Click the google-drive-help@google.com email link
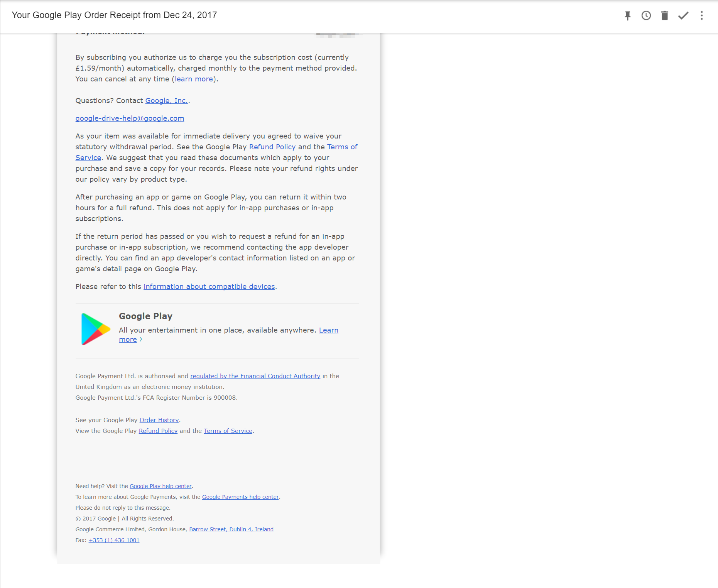This screenshot has width=718, height=588. click(x=130, y=118)
